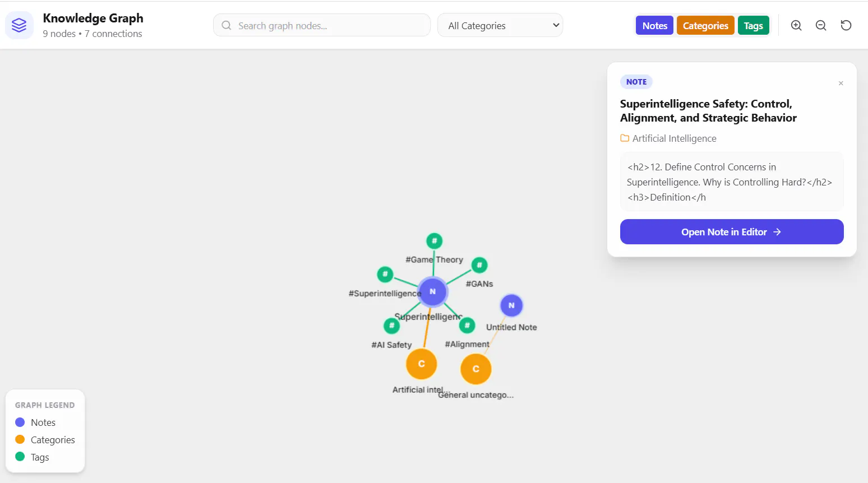Click the Superintelligence Safety note title
Image resolution: width=868 pixels, height=483 pixels.
(x=708, y=111)
